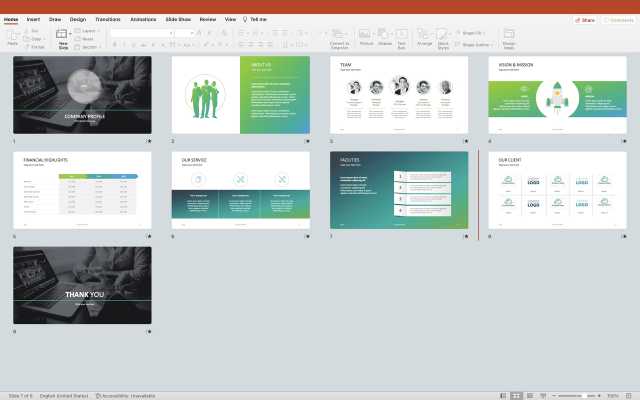
Task: Switch to the Slide Show tab
Action: tap(179, 19)
